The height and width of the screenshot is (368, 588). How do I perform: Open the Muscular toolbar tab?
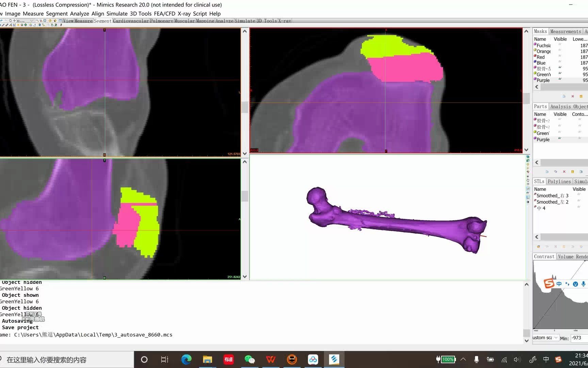click(x=185, y=21)
